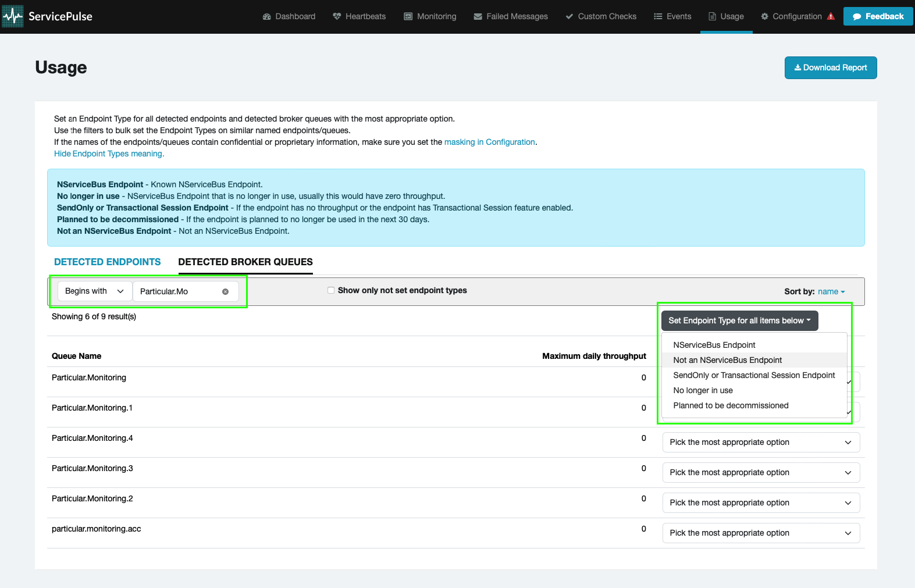Open the Dashboard nav item
The height and width of the screenshot is (588, 915).
tap(289, 16)
